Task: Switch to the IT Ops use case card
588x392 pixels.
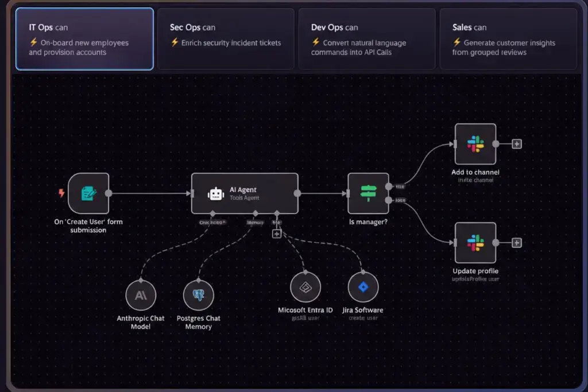Action: point(84,38)
